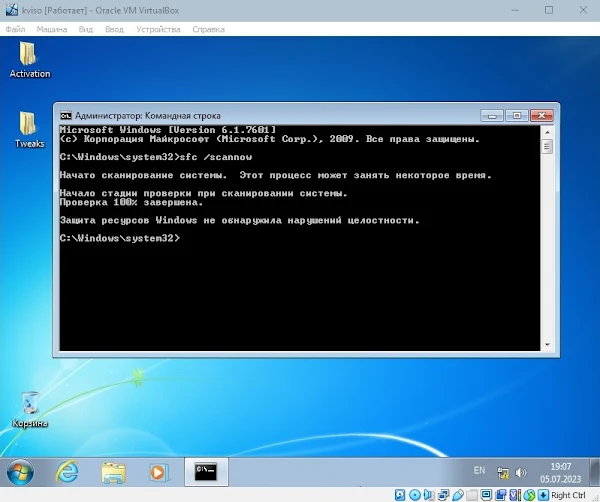Click the VirtualBox hard disk indicator
Viewport: 600px width, 502px height.
[400, 495]
